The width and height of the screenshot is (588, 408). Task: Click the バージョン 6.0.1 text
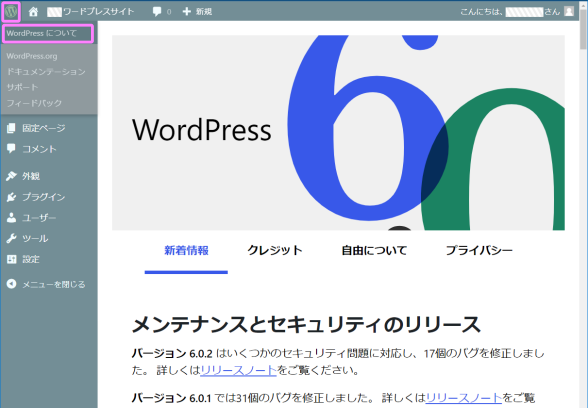[171, 398]
